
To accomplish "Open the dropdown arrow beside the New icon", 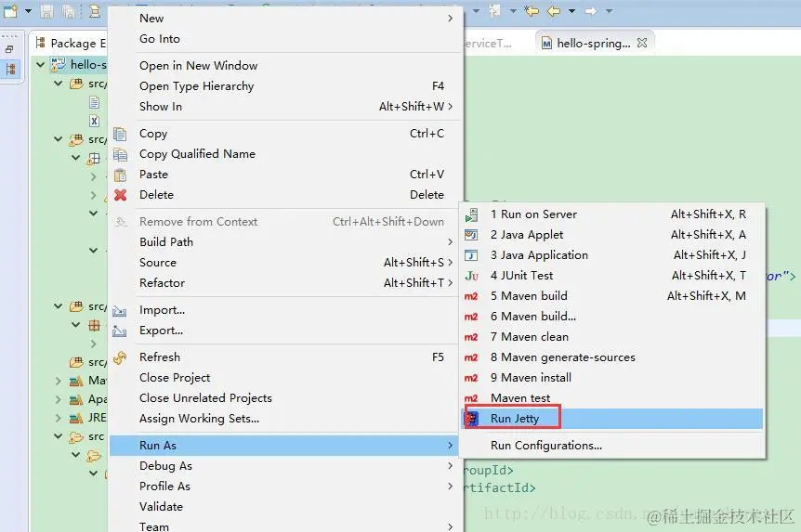I will coord(28,11).
